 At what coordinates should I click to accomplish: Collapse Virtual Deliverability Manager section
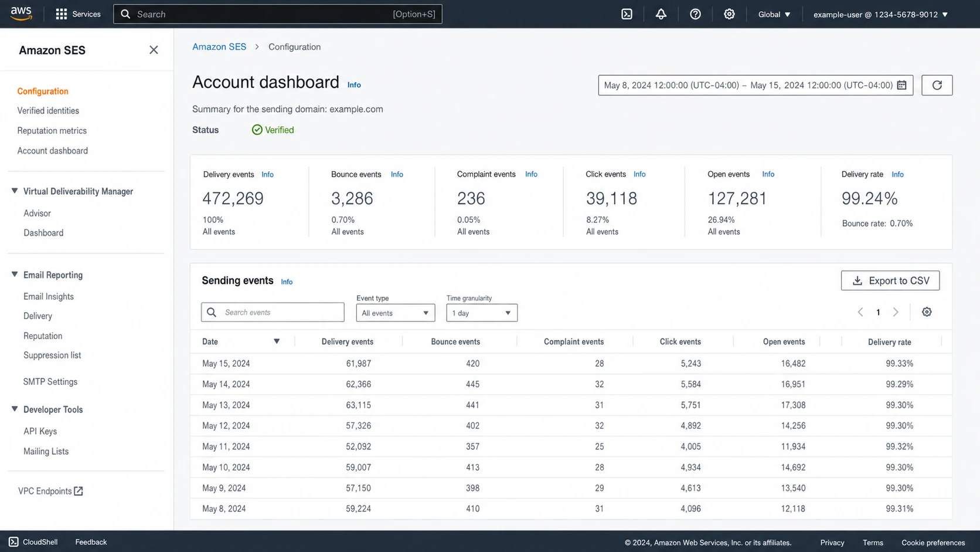point(15,191)
